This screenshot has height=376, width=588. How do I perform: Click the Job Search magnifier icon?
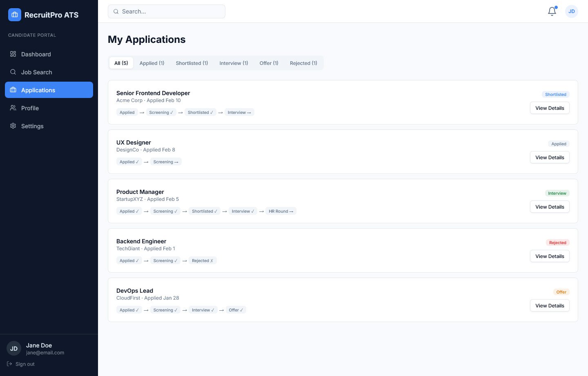coord(13,72)
